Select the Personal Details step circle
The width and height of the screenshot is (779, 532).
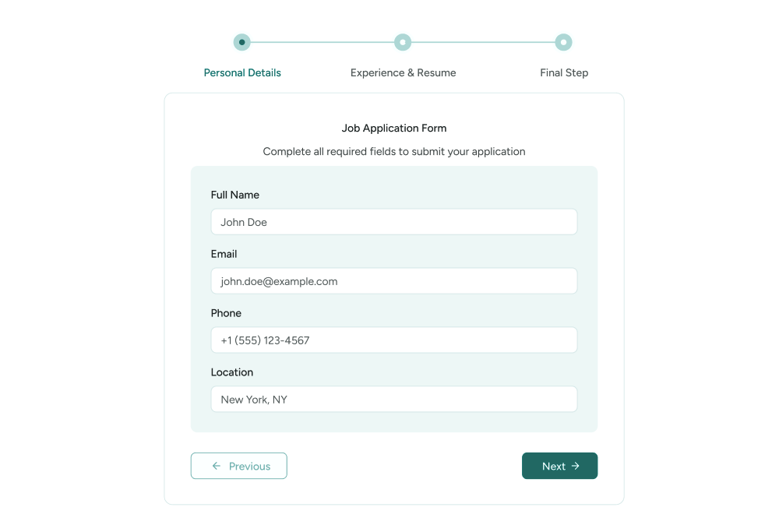coord(242,42)
